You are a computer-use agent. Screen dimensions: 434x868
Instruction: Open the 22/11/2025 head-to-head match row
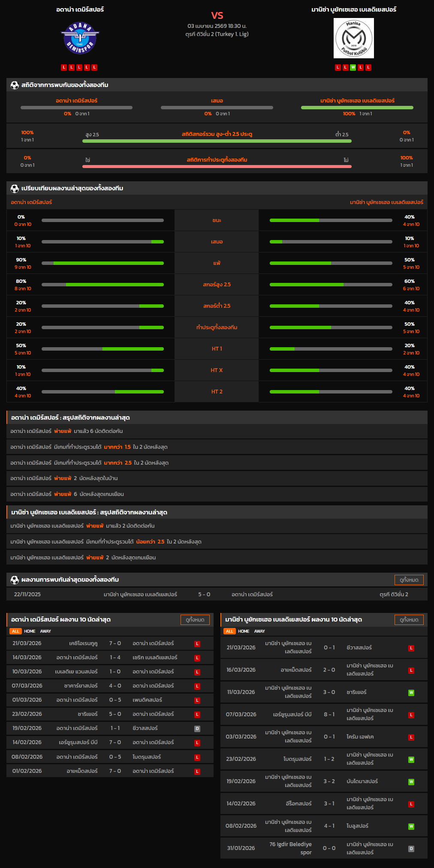[x=217, y=595]
